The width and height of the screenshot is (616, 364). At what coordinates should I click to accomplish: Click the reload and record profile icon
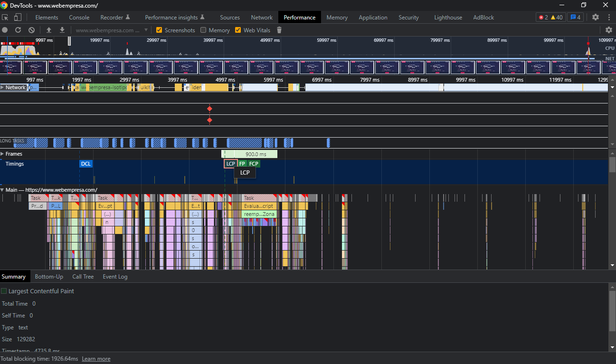(18, 30)
